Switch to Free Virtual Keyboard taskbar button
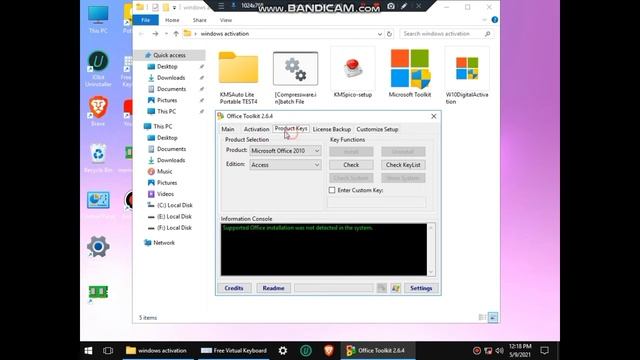 (x=234, y=351)
